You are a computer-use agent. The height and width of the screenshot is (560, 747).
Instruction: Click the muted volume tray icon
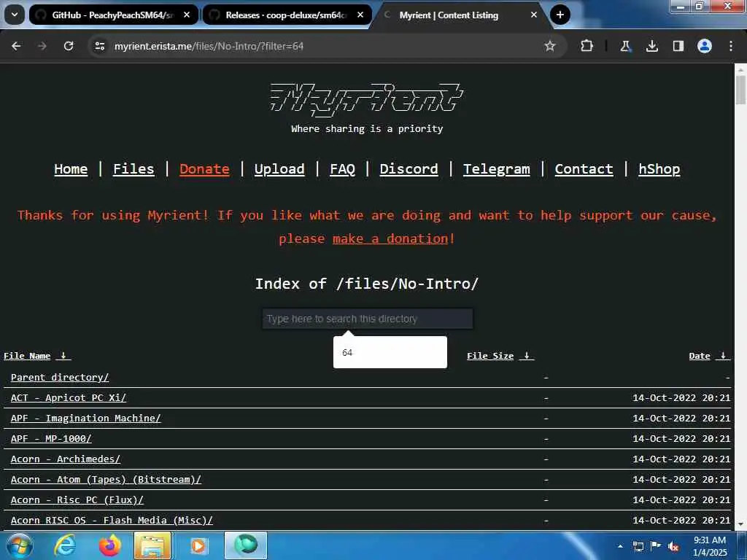(x=673, y=546)
